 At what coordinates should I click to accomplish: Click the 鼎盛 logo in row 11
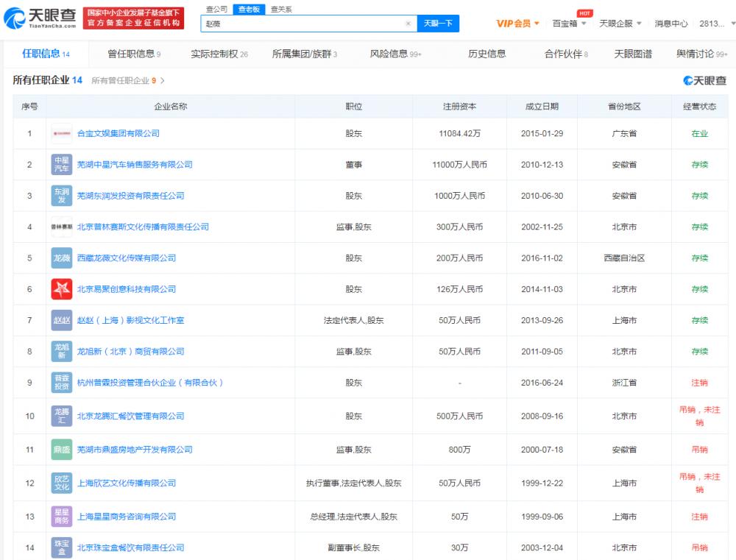[62, 448]
